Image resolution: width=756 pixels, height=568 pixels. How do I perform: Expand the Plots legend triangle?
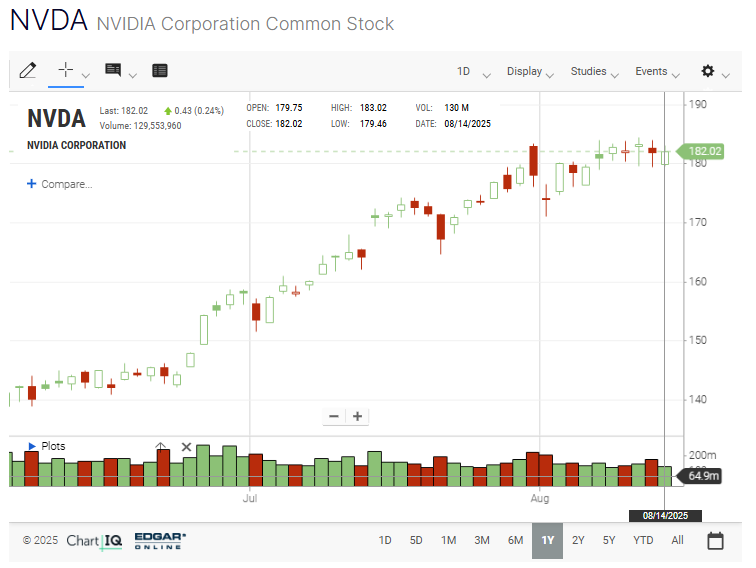(x=32, y=446)
